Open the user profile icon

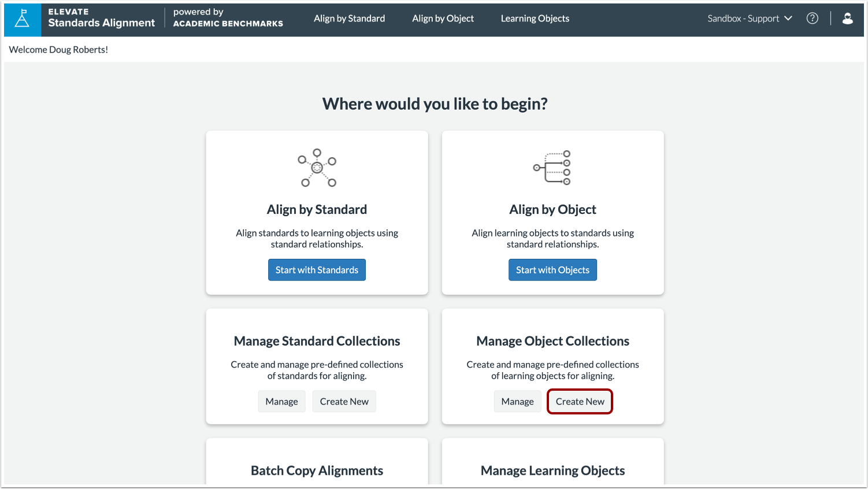pyautogui.click(x=847, y=18)
